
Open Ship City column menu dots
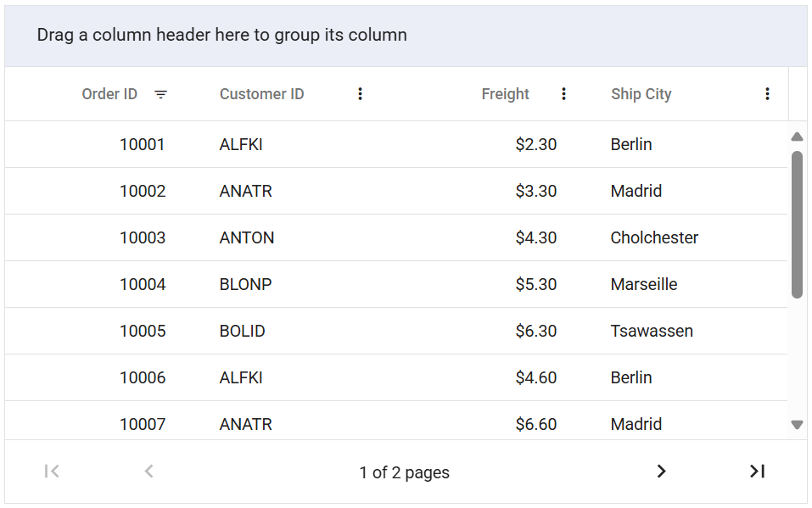point(767,94)
